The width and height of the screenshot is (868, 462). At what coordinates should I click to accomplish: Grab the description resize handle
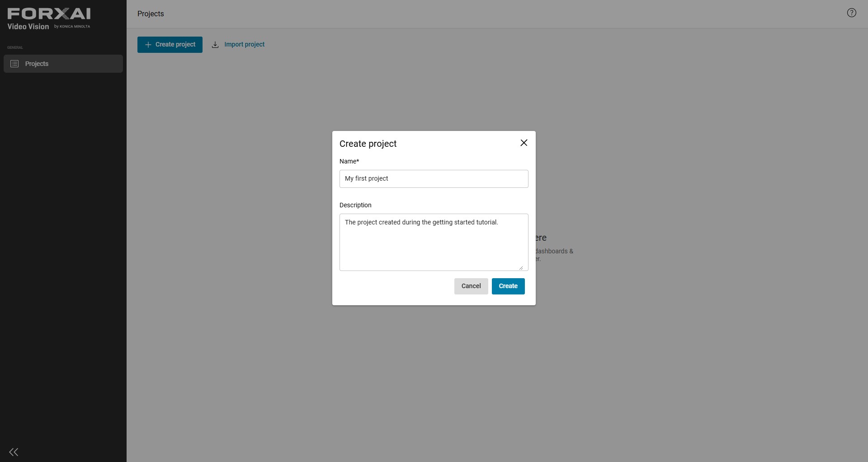click(x=521, y=268)
